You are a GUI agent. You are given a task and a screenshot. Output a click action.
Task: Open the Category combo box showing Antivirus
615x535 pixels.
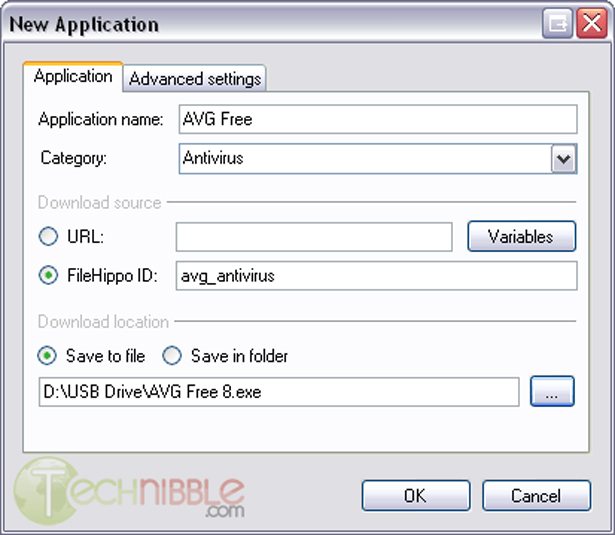[x=378, y=158]
